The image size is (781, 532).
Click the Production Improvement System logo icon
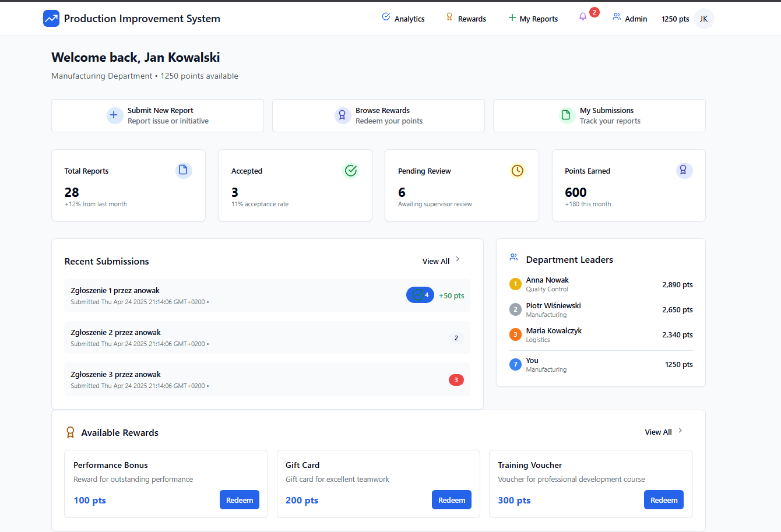coord(51,19)
